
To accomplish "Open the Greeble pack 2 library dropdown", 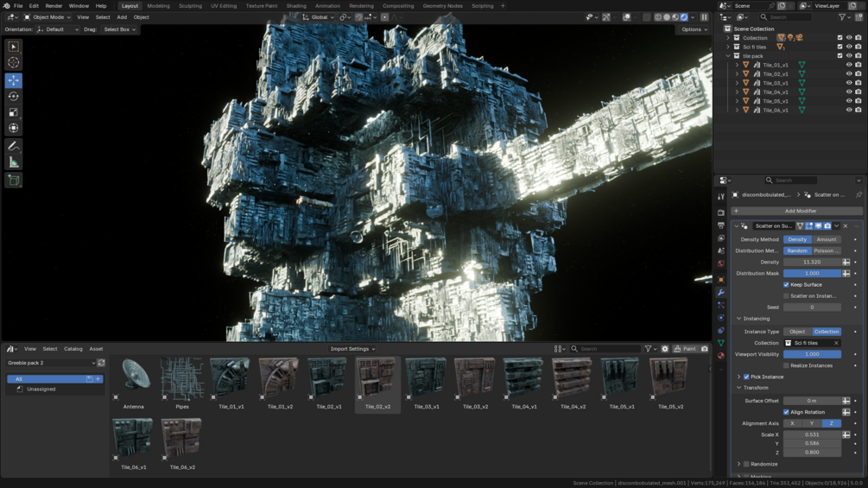I will (51, 363).
